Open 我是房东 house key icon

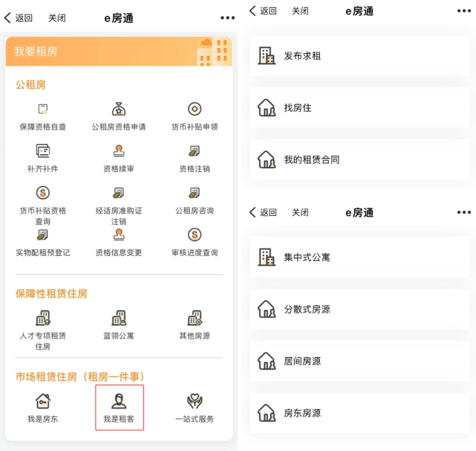(x=43, y=401)
